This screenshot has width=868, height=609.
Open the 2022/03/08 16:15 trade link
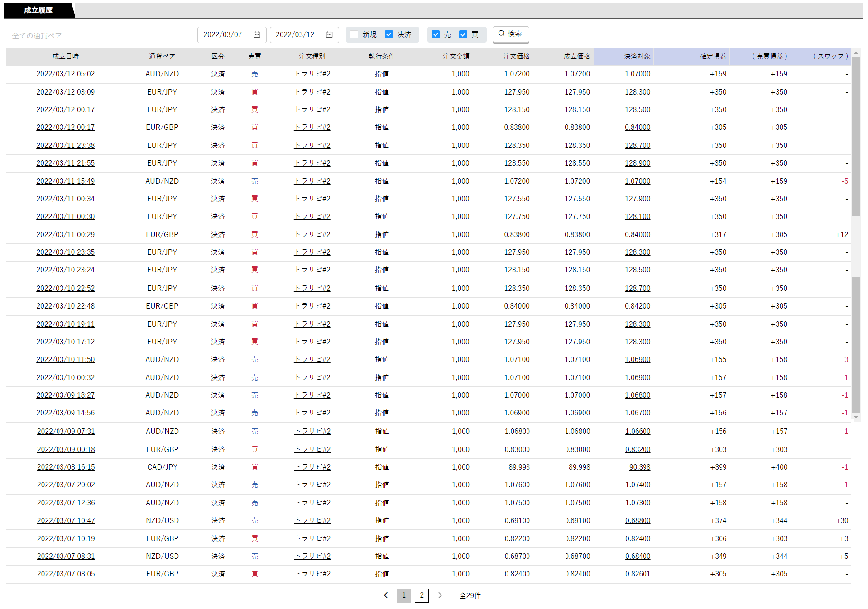[66, 467]
